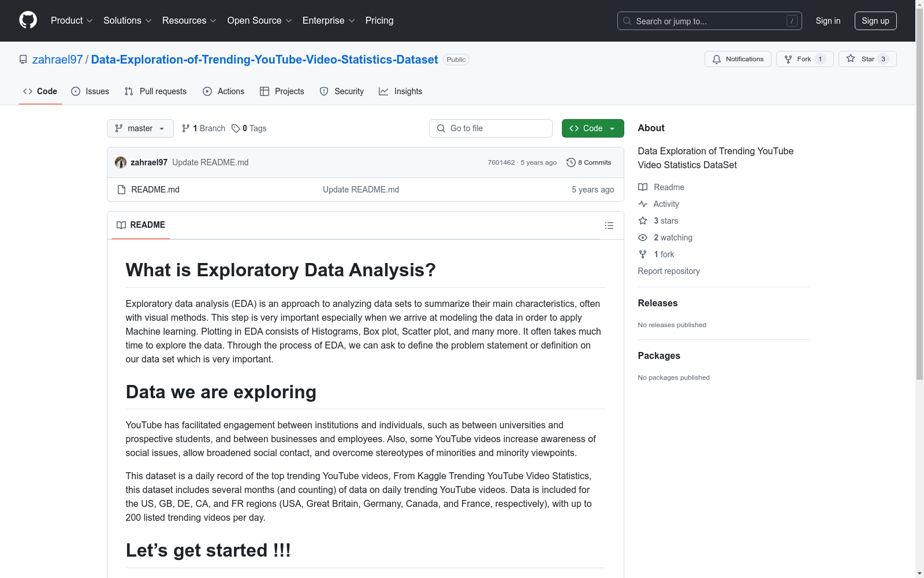Click the eye icon beside 2 watching

click(x=643, y=238)
